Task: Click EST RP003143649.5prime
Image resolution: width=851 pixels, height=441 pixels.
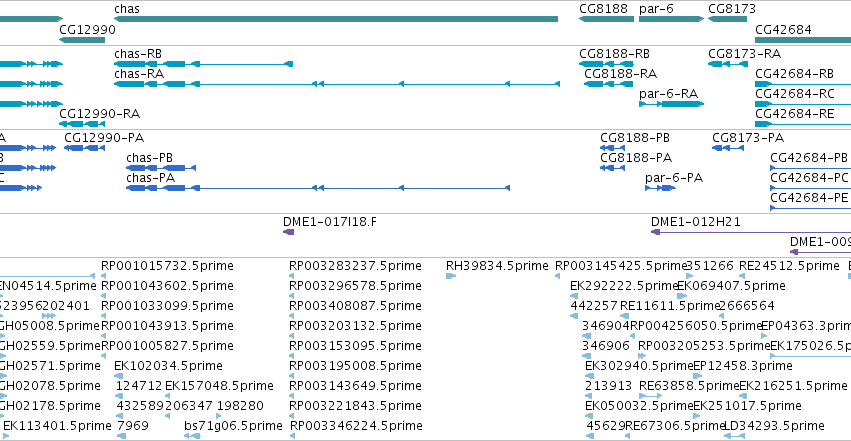Action: point(355,386)
